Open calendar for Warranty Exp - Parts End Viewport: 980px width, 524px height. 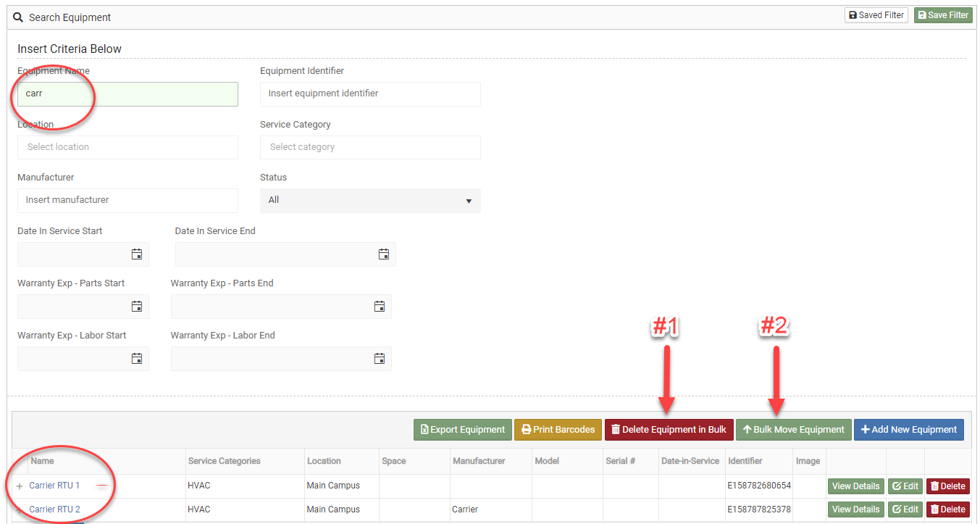tap(379, 307)
